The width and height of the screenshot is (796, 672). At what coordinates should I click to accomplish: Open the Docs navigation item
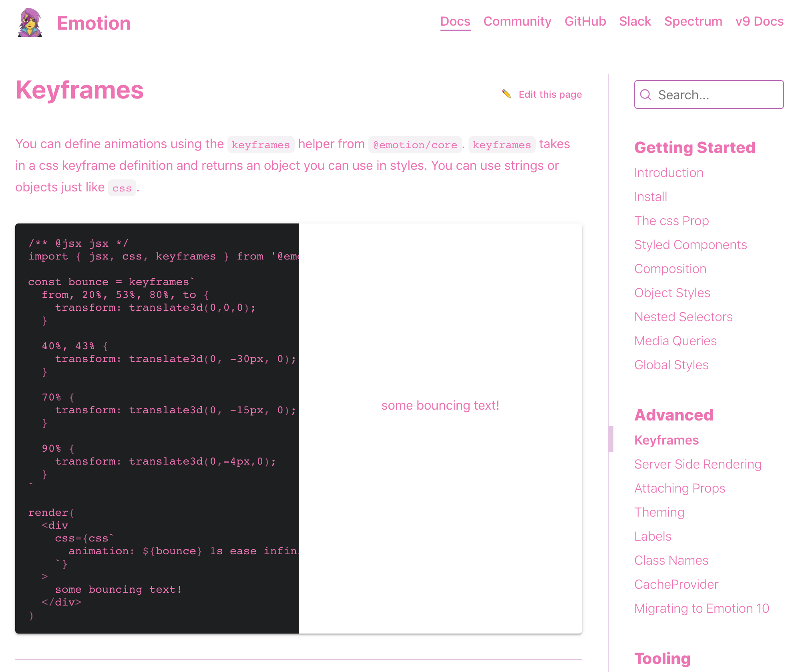455,21
